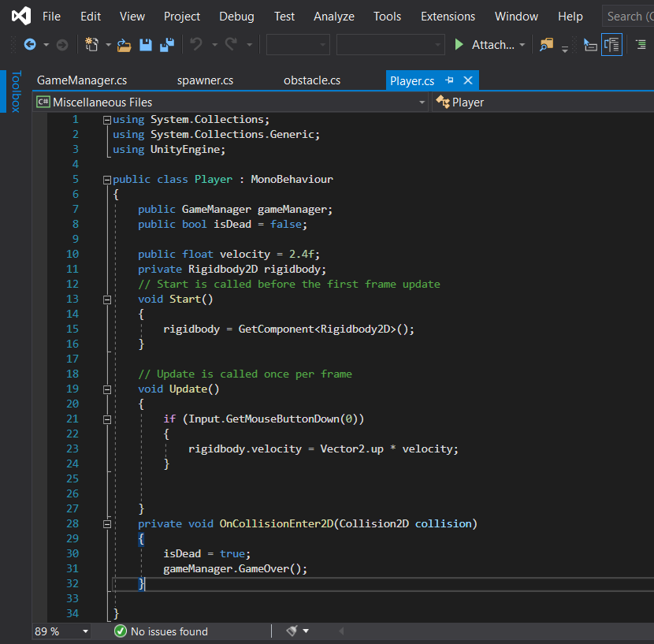Open the Debug menu

236,17
